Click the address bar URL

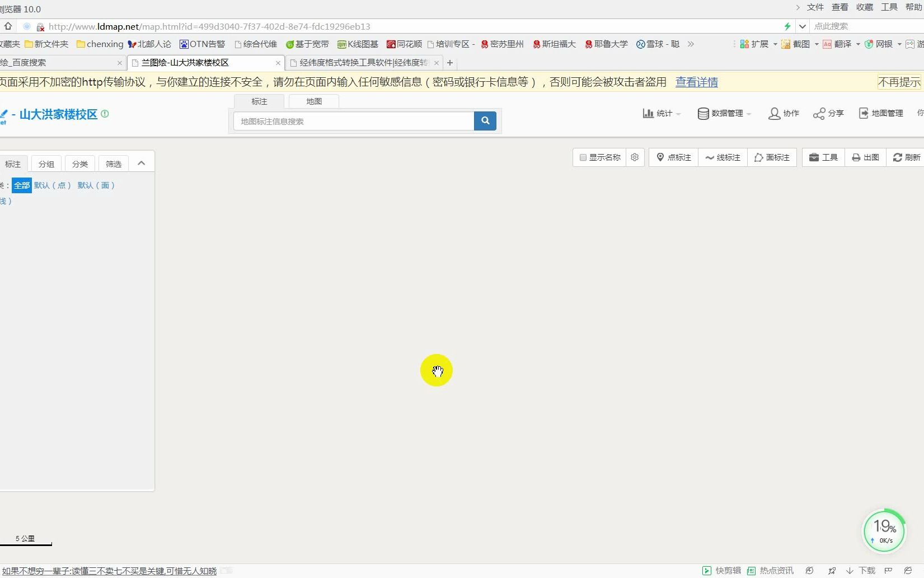point(209,26)
